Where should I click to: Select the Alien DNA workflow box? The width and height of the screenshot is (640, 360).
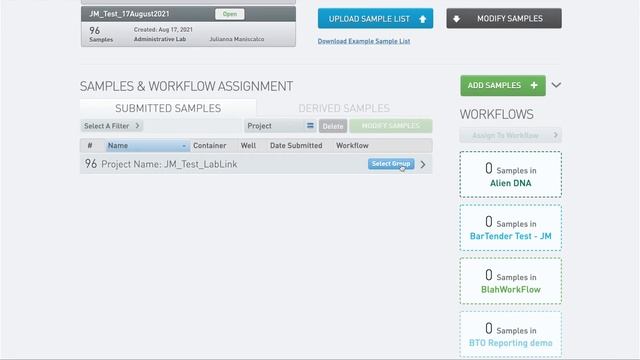pos(511,175)
